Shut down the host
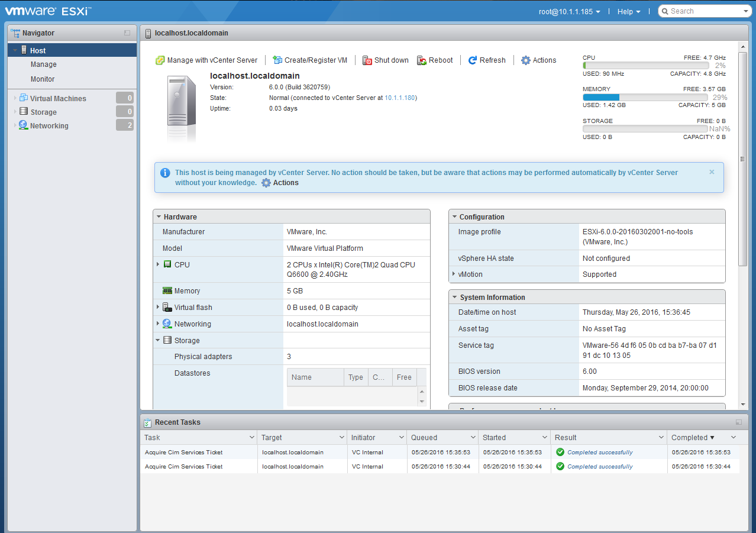 (385, 60)
